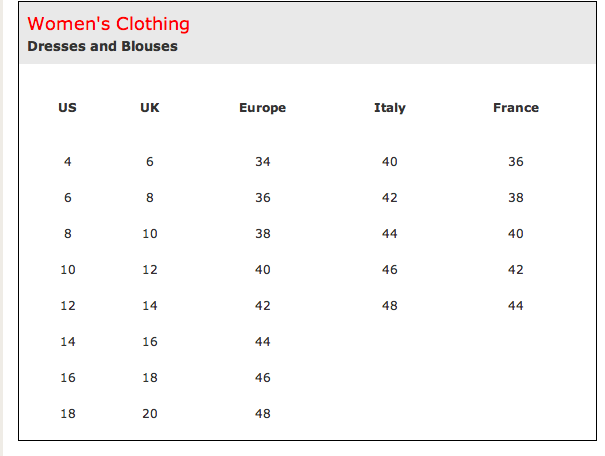The image size is (605, 456).
Task: Click the Italy column header
Action: [390, 108]
